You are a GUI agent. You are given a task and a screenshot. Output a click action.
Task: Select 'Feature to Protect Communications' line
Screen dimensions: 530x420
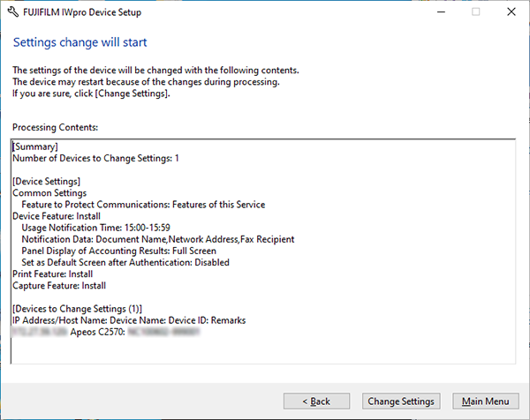pos(143,205)
